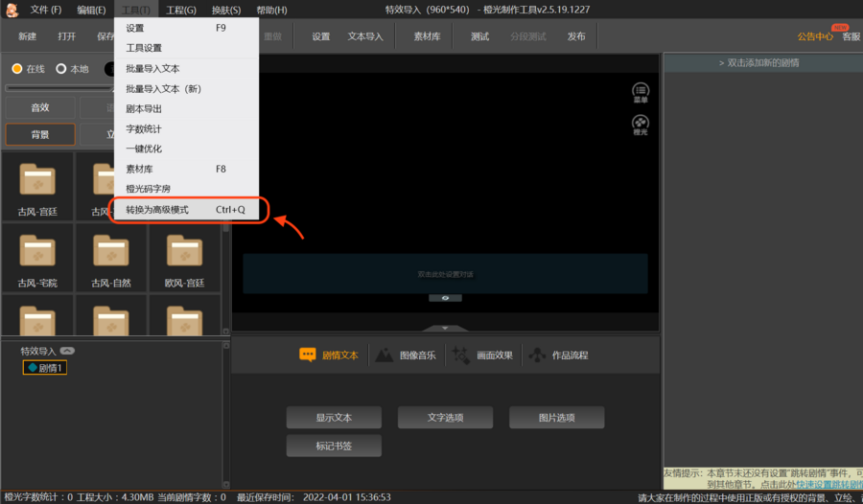This screenshot has width=863, height=504.
Task: Click the eye icon below dialogue box
Action: [445, 298]
